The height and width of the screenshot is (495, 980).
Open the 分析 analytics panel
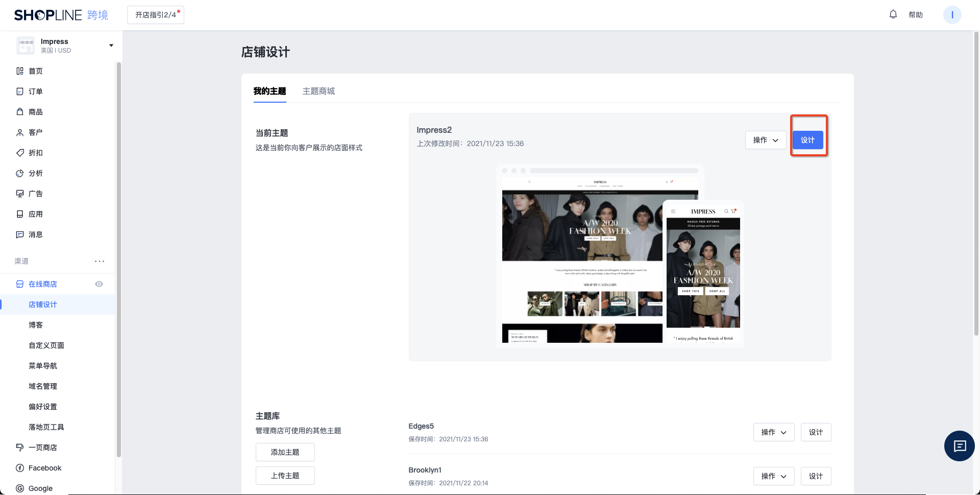coord(35,173)
